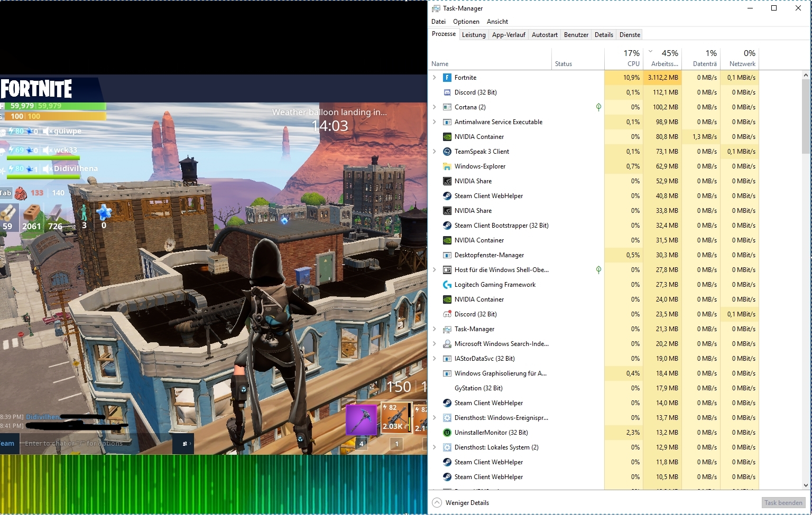Screen dimensions: 812x515
Task: Click the Windows-Explorer folder icon
Action: pyautogui.click(x=447, y=166)
